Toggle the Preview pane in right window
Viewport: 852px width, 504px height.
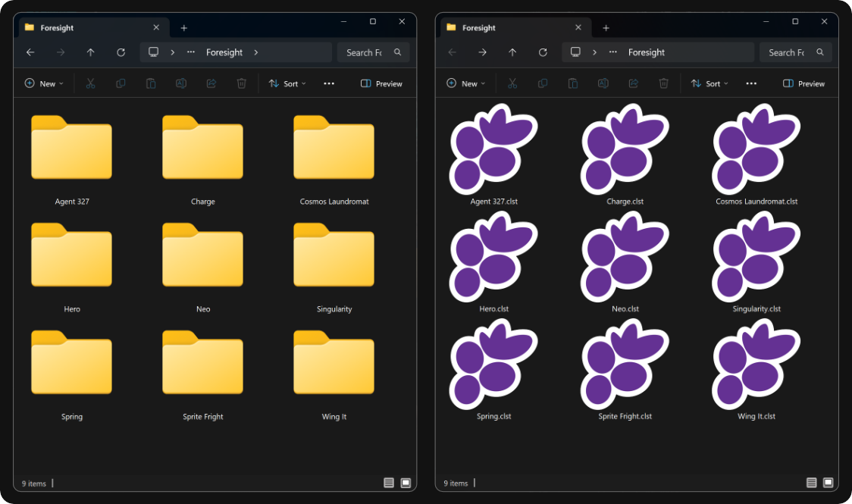803,83
